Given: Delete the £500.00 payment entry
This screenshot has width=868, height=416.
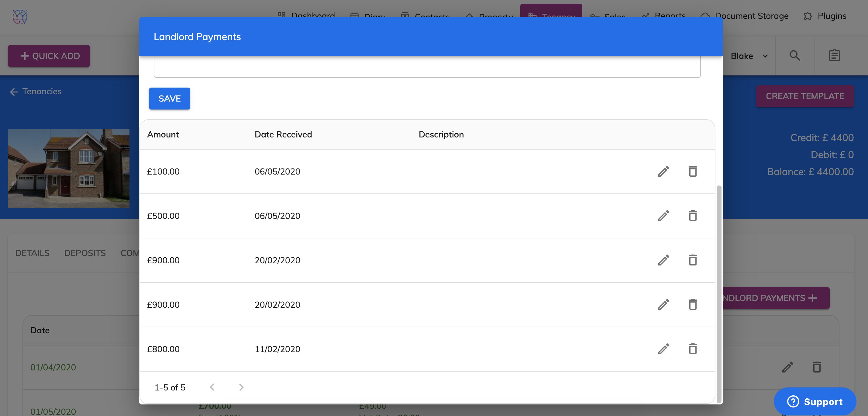Looking at the screenshot, I should (x=693, y=216).
